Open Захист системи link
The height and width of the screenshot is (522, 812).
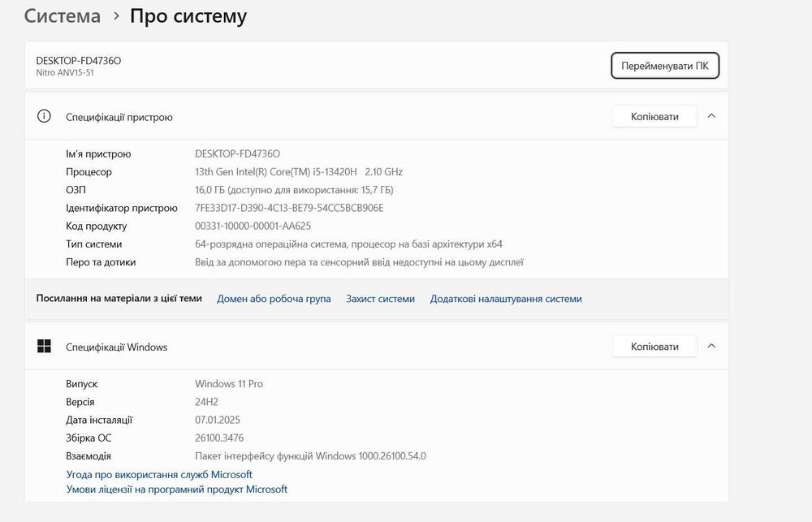[381, 299]
